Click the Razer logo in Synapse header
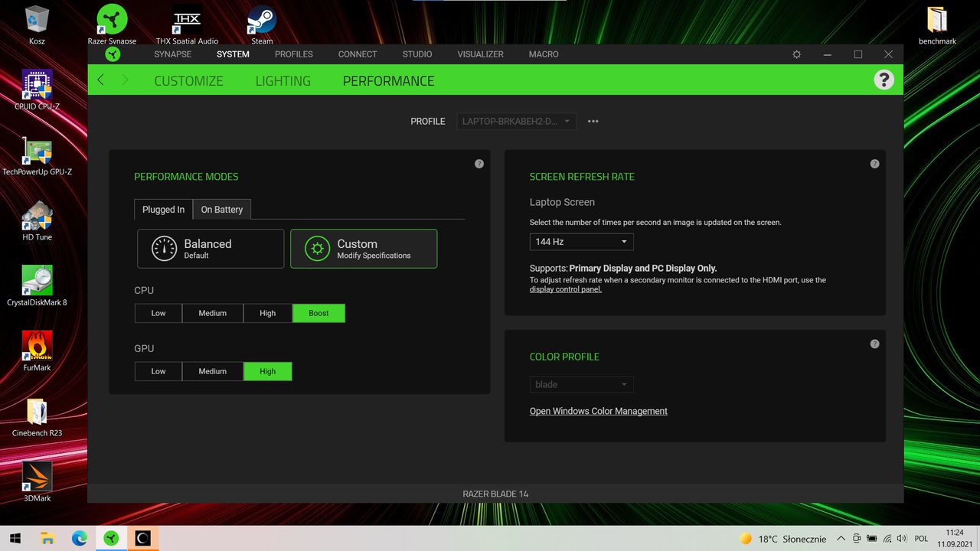This screenshot has height=551, width=980. (x=113, y=54)
